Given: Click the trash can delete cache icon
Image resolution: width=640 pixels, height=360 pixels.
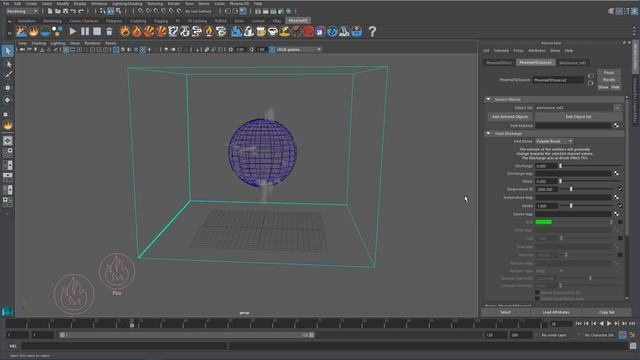Looking at the screenshot, I should (109, 31).
